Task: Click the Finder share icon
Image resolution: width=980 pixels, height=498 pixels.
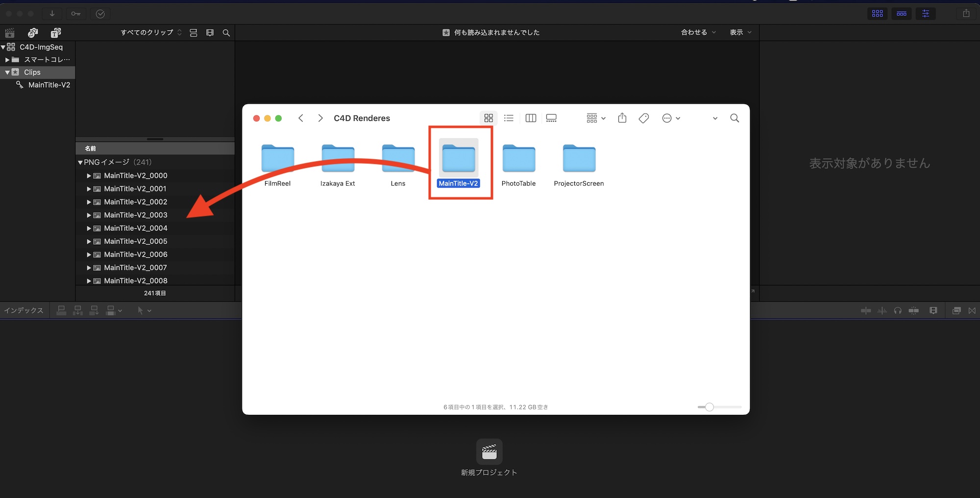Action: pos(622,118)
